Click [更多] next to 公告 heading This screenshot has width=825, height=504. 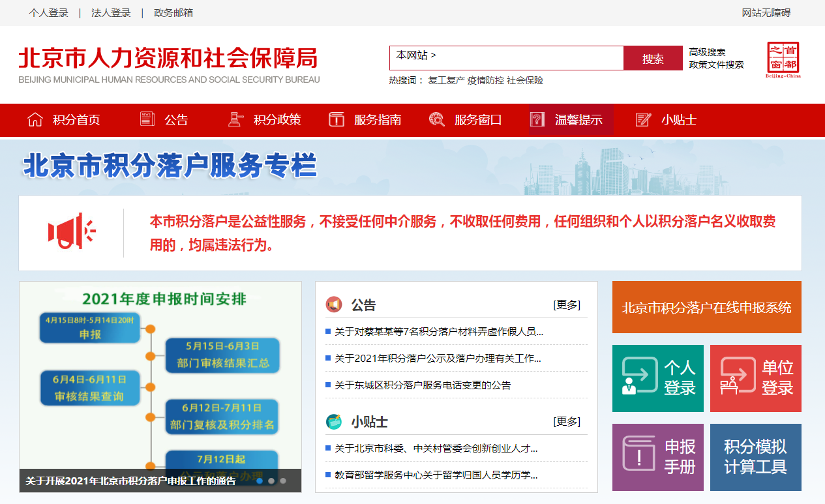(x=567, y=304)
